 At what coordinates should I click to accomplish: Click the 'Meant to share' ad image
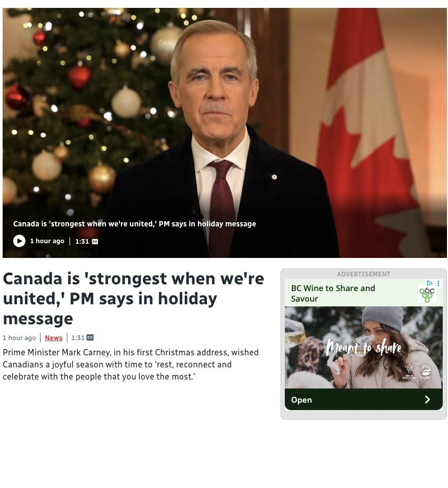click(x=363, y=347)
